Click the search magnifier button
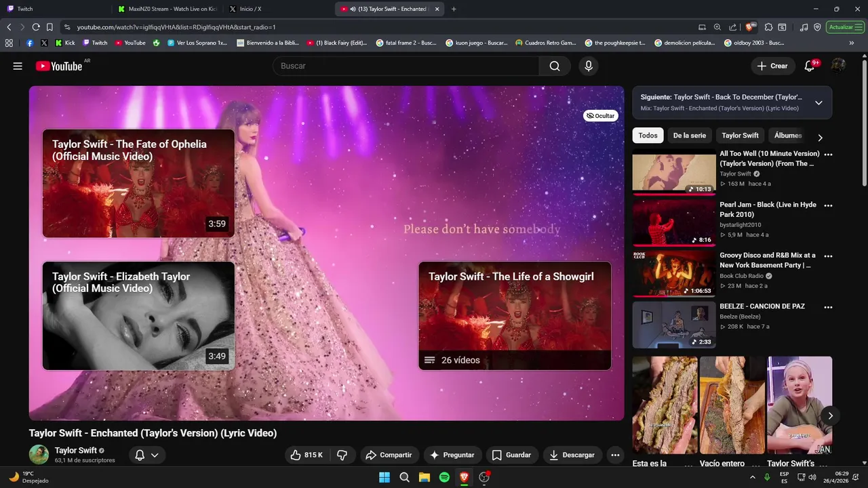 [555, 66]
